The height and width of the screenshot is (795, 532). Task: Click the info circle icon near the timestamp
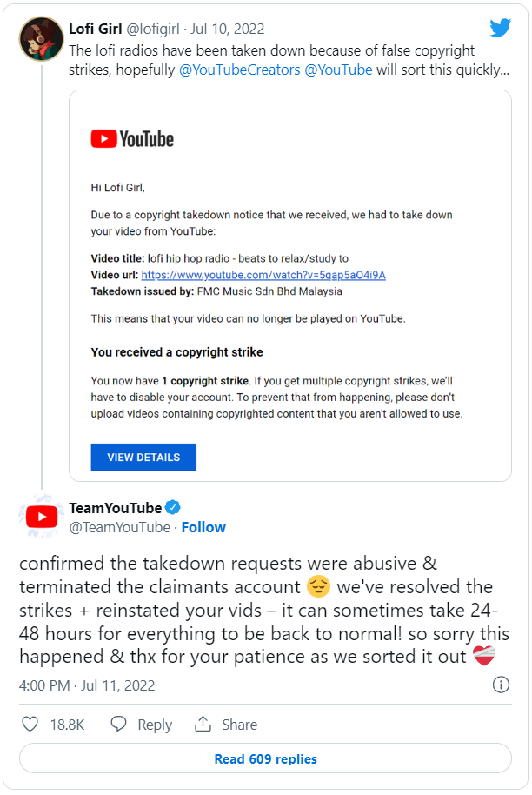[501, 685]
